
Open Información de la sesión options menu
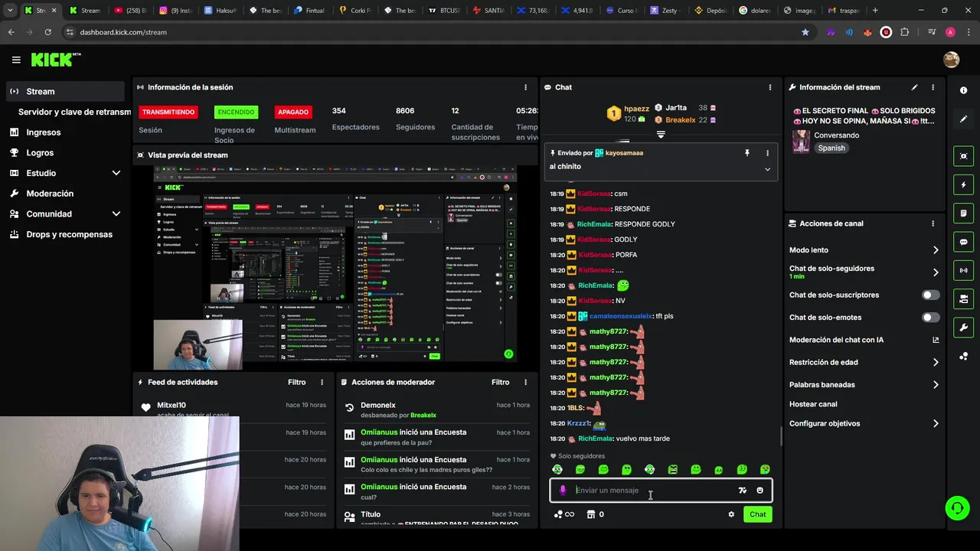[525, 87]
